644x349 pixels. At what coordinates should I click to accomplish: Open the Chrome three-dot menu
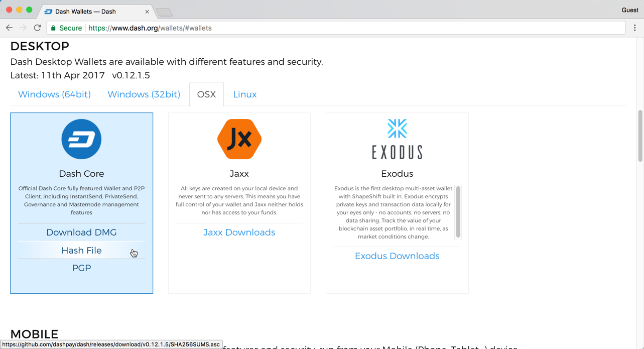635,28
